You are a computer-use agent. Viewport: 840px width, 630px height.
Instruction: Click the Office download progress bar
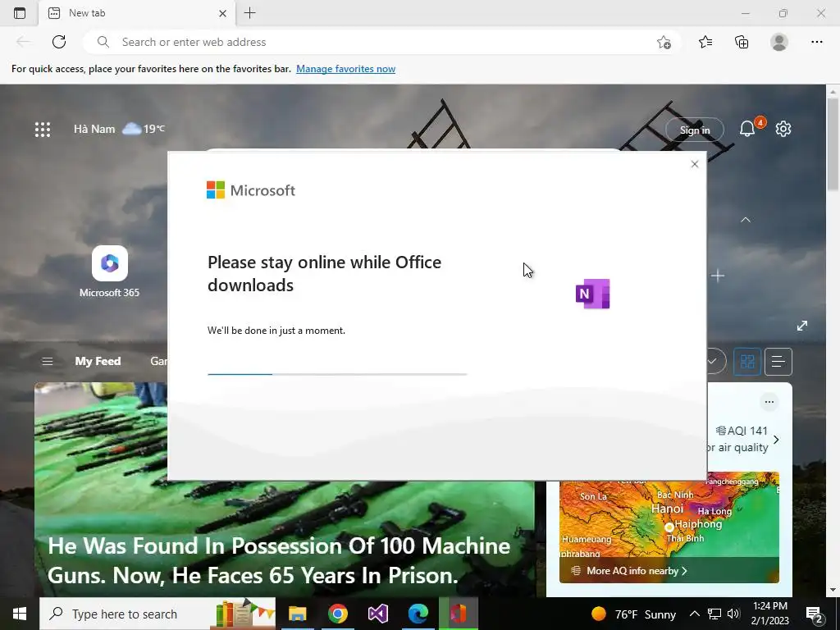coord(337,374)
